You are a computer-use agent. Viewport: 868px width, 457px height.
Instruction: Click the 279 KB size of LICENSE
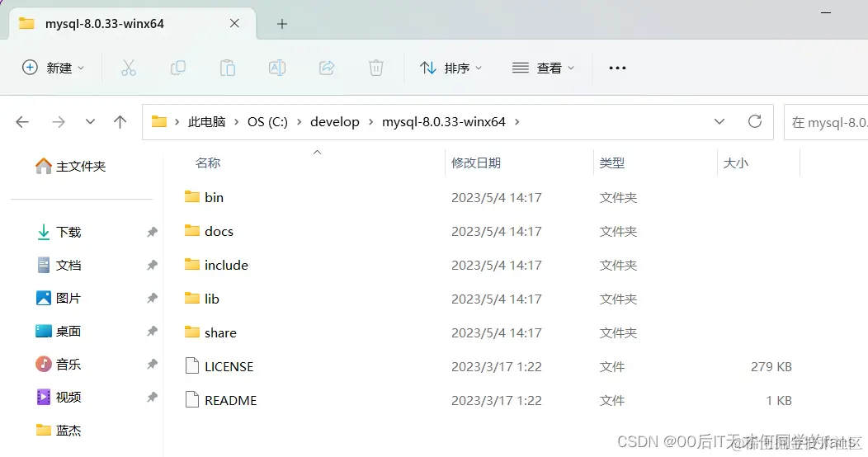coord(771,366)
